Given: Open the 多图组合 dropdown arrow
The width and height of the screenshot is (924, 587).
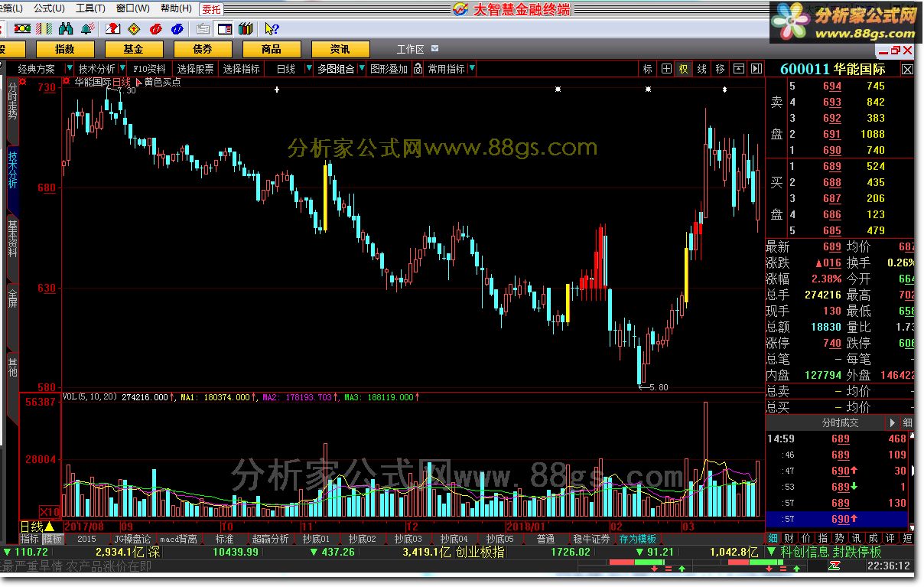Looking at the screenshot, I should tap(361, 69).
